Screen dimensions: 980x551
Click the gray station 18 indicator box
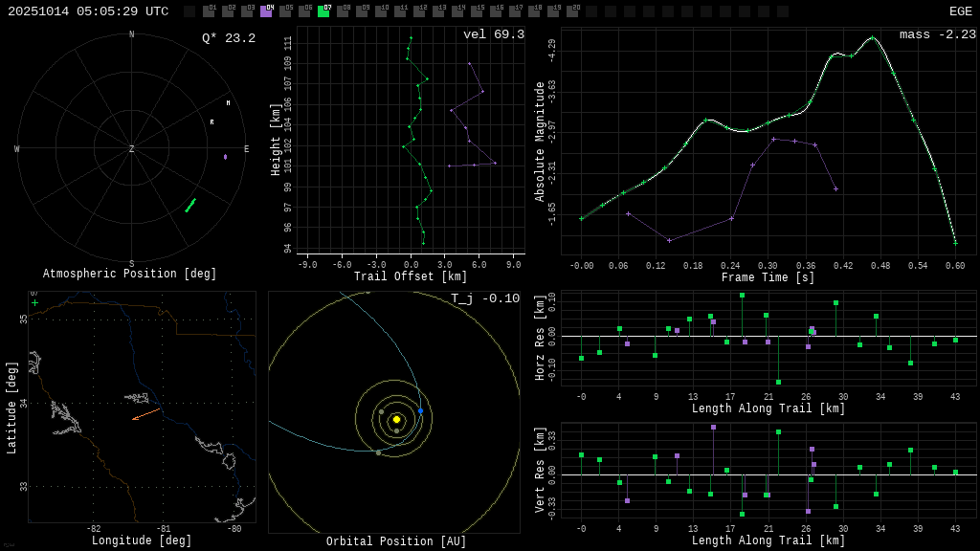point(534,11)
